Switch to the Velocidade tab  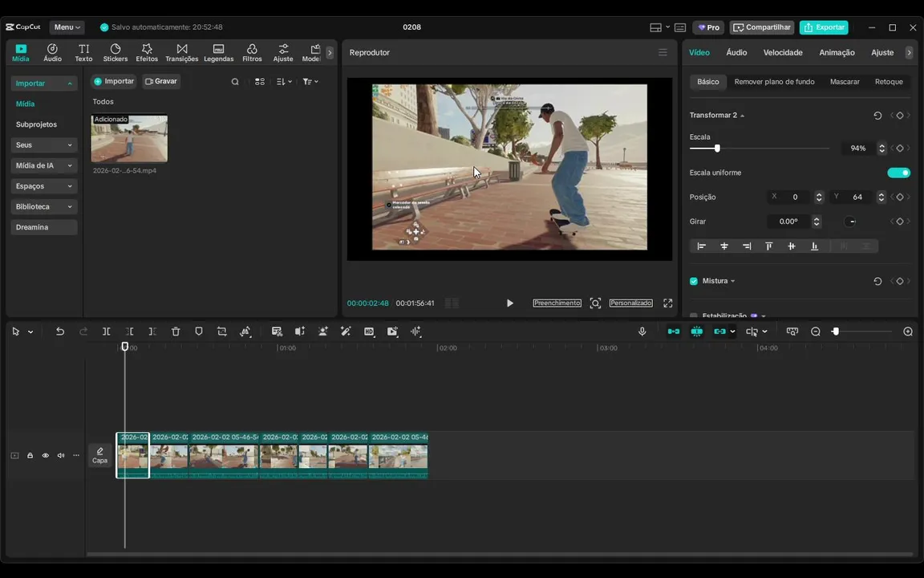click(x=783, y=52)
